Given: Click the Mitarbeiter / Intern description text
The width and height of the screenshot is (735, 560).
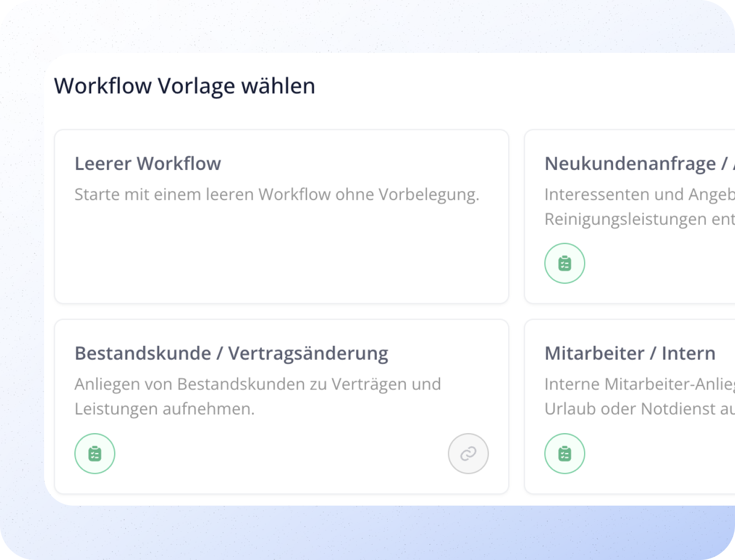Looking at the screenshot, I should 637,396.
